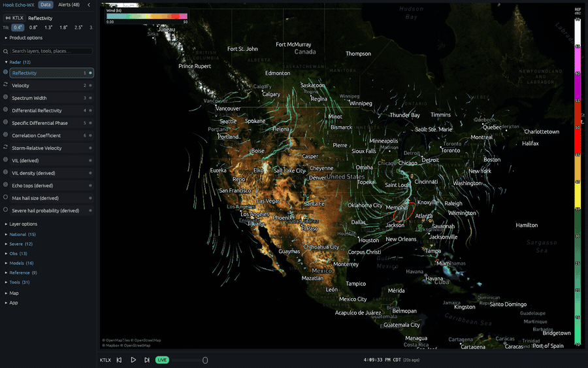588x368 pixels.
Task: Click the Echo tops layer icon
Action: click(x=5, y=184)
